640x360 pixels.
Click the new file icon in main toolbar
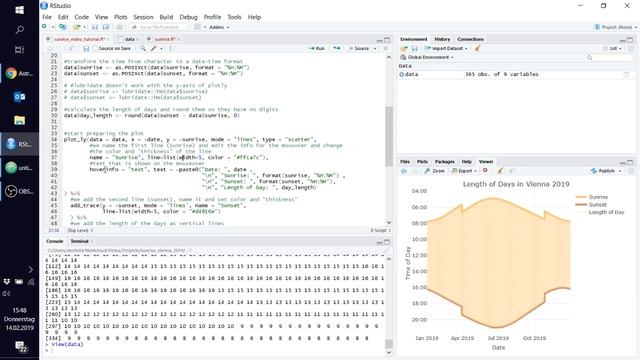click(44, 27)
